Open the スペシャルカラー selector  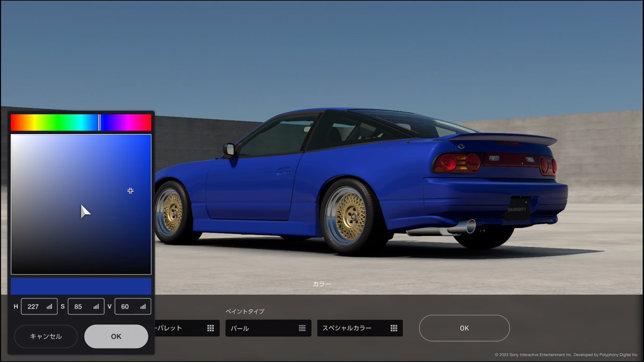click(360, 328)
